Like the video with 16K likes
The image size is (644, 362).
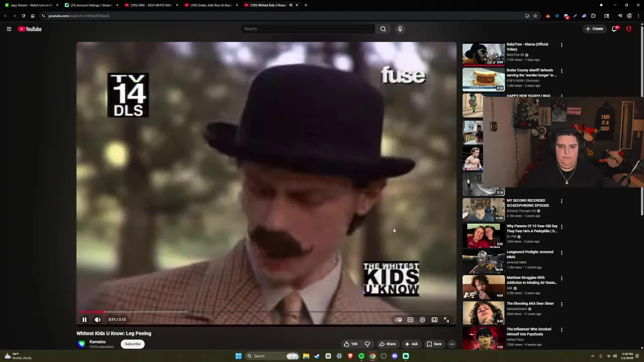pos(351,344)
